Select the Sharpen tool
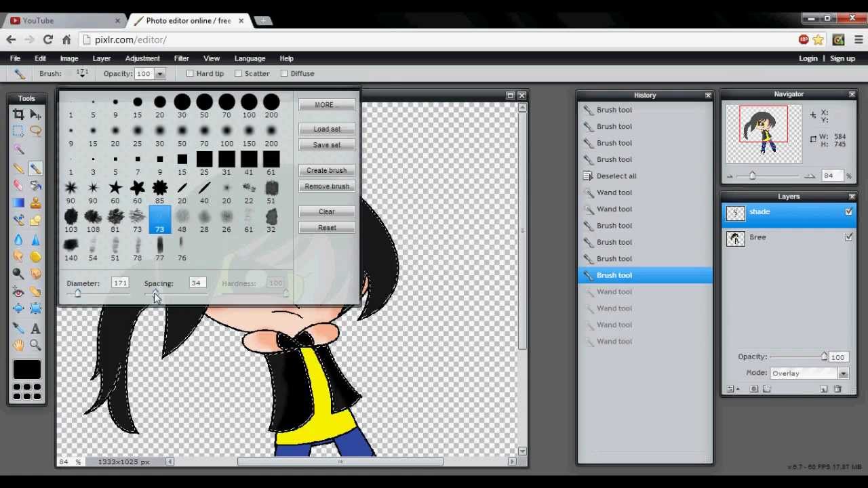 point(35,239)
